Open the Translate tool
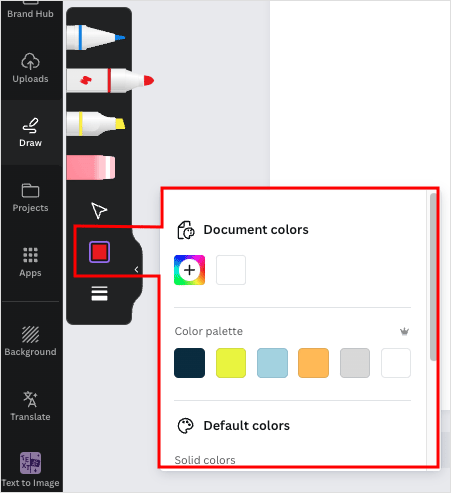 coord(30,406)
